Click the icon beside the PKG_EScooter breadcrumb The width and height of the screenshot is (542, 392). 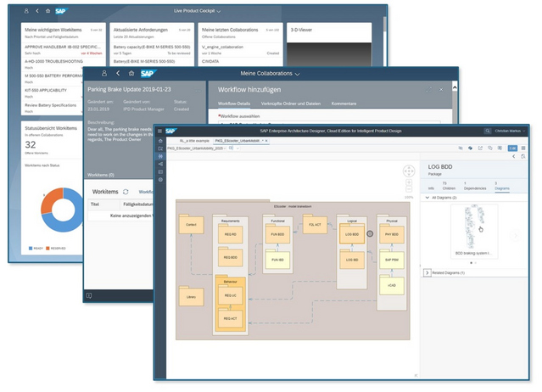pos(231,148)
